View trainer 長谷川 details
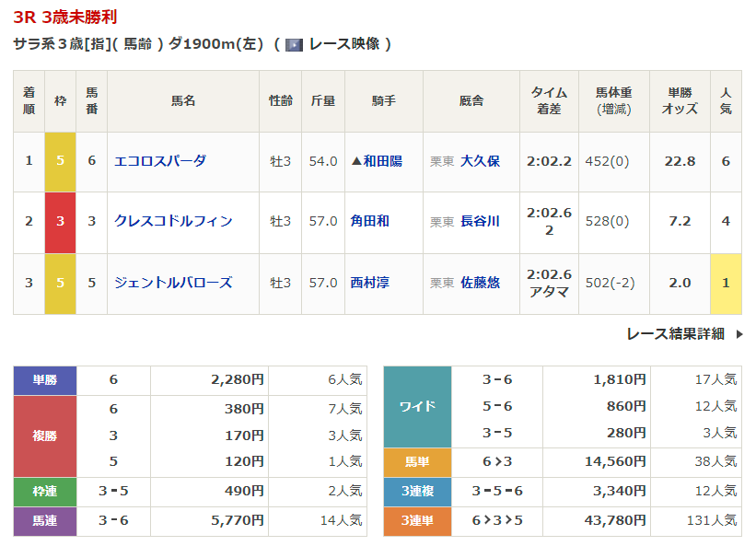This screenshot has width=756, height=546. click(x=480, y=221)
